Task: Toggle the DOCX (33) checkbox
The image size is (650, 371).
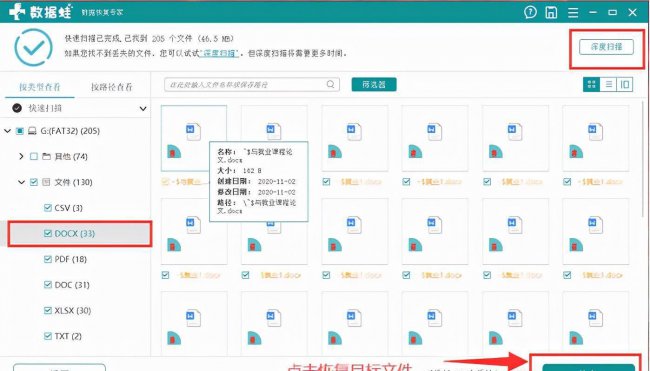Action: [48, 233]
